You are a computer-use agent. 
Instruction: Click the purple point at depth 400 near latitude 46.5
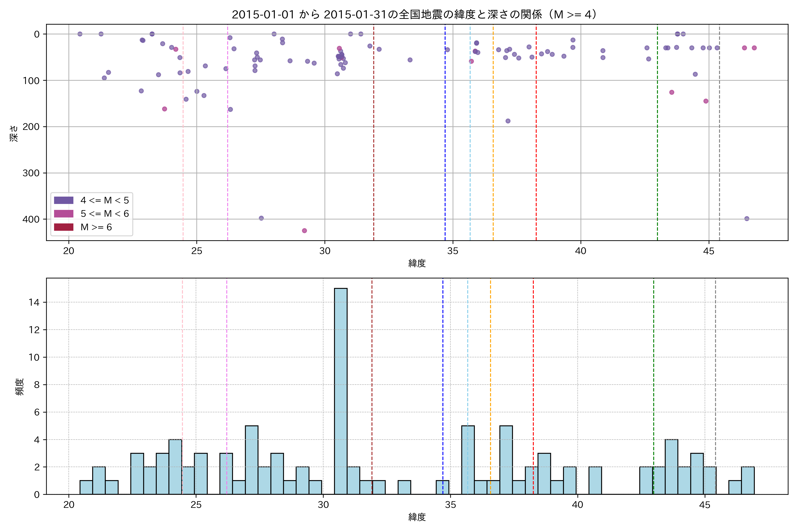click(747, 219)
